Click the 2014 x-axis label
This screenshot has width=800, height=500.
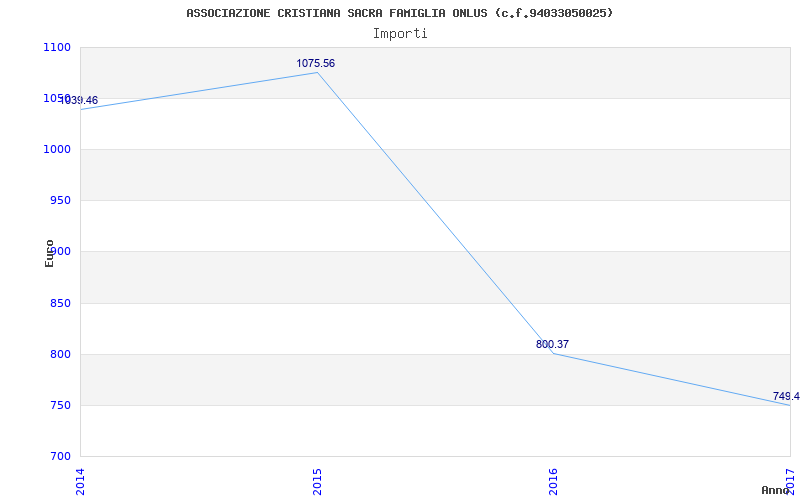80,482
